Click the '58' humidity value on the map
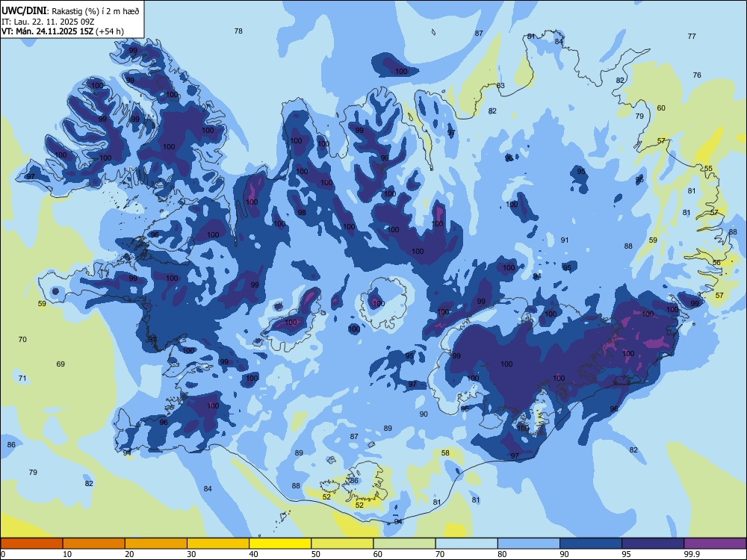747x560 pixels. [x=445, y=453]
